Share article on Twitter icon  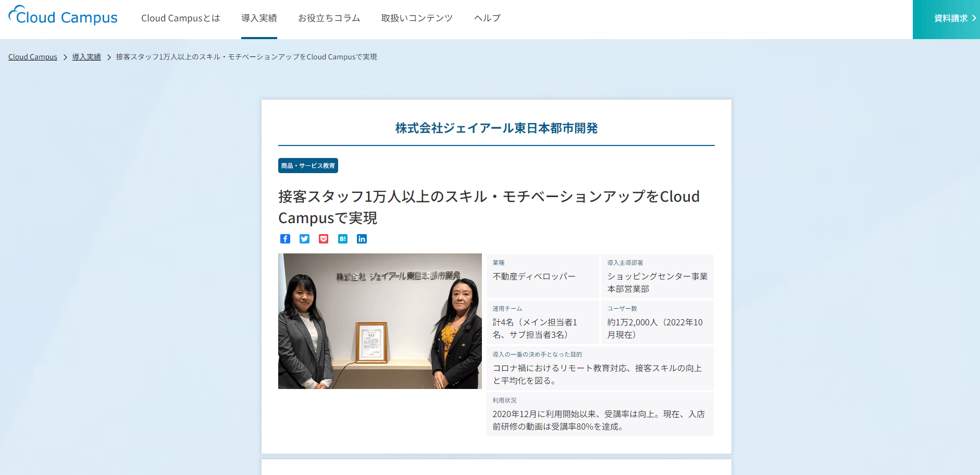click(x=304, y=239)
